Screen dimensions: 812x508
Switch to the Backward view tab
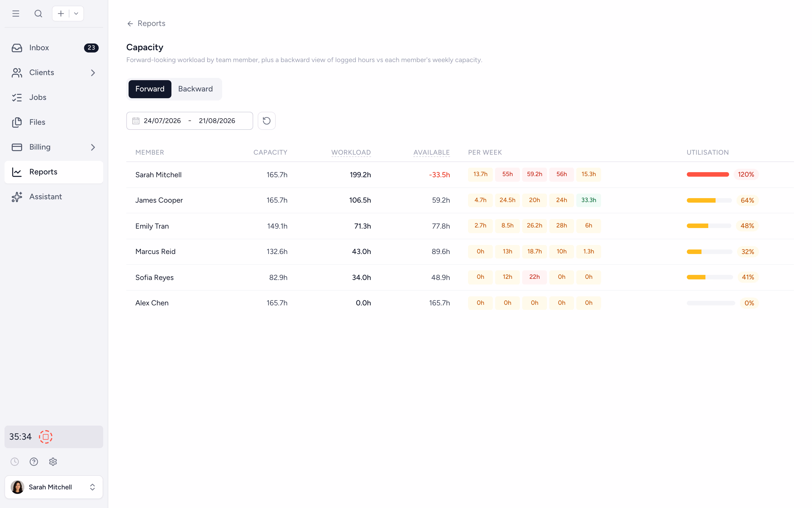pyautogui.click(x=195, y=89)
